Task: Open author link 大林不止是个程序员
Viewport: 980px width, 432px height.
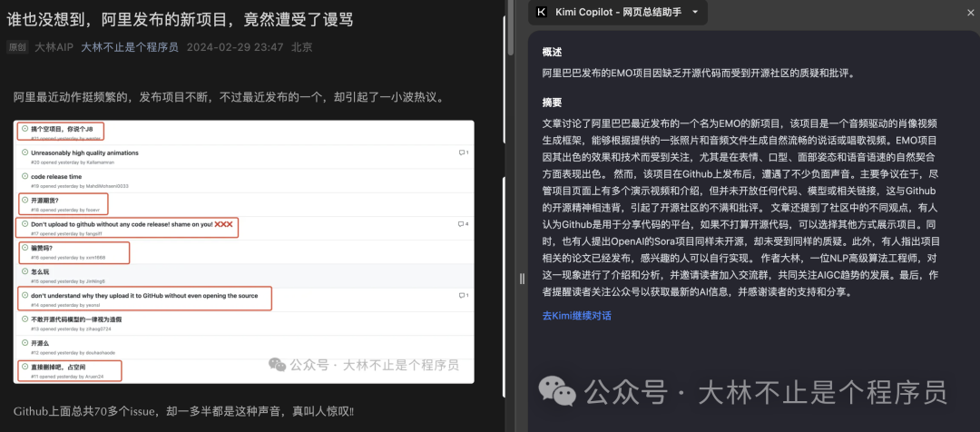Action: click(130, 47)
